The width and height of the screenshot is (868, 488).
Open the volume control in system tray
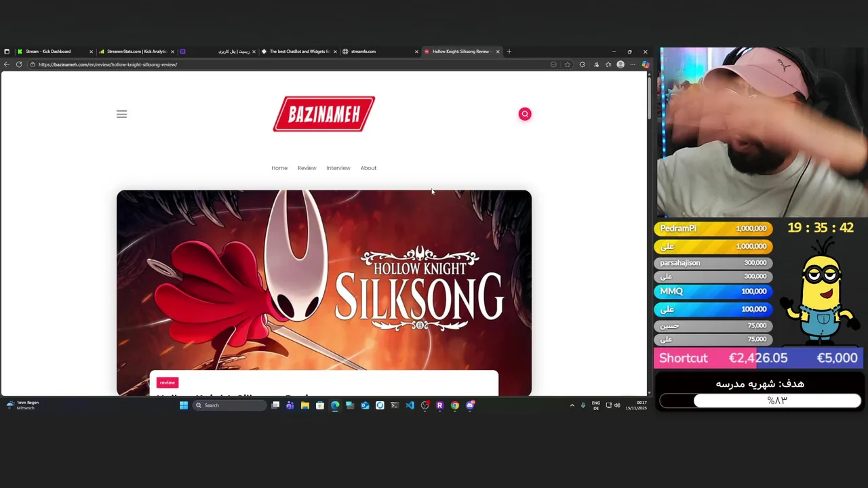[617, 405]
